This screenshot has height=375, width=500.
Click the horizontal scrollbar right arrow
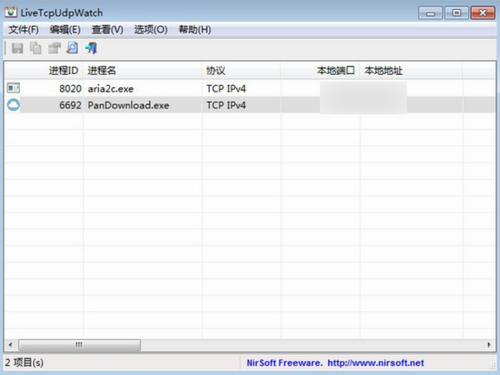coord(489,345)
